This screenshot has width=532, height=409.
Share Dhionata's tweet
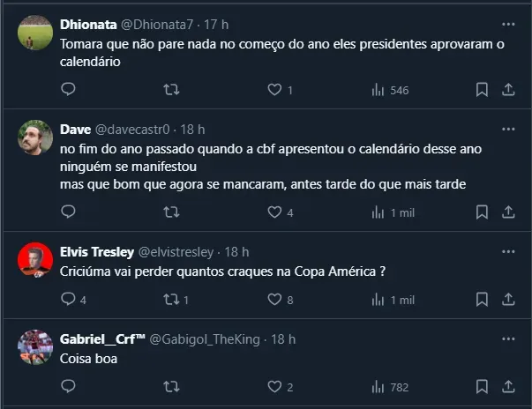tap(508, 89)
